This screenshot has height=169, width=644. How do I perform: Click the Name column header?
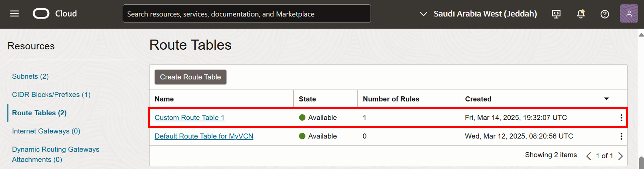click(x=164, y=99)
